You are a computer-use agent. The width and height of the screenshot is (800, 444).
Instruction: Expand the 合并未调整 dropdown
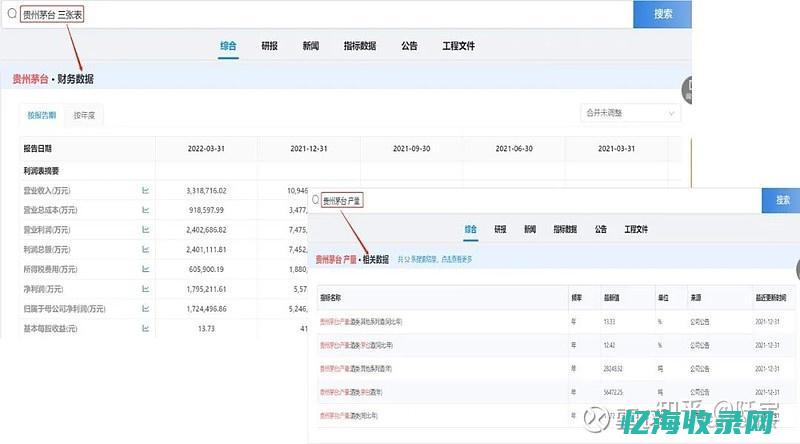pos(630,113)
